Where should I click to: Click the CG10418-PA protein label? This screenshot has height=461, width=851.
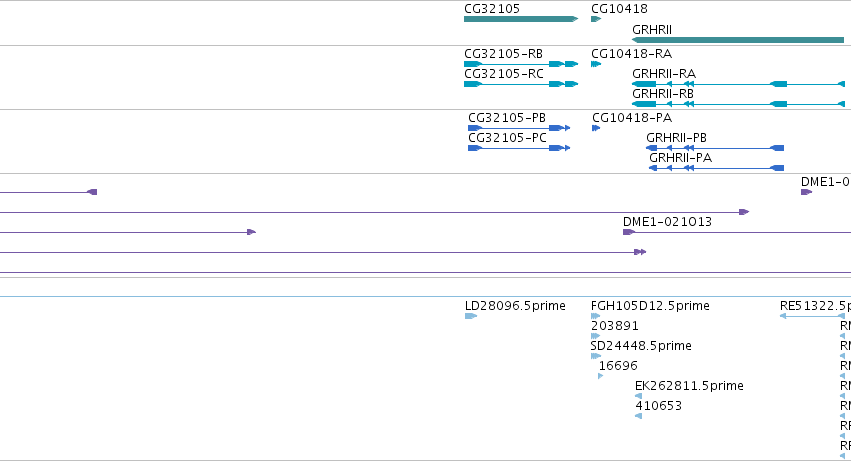tap(632, 118)
